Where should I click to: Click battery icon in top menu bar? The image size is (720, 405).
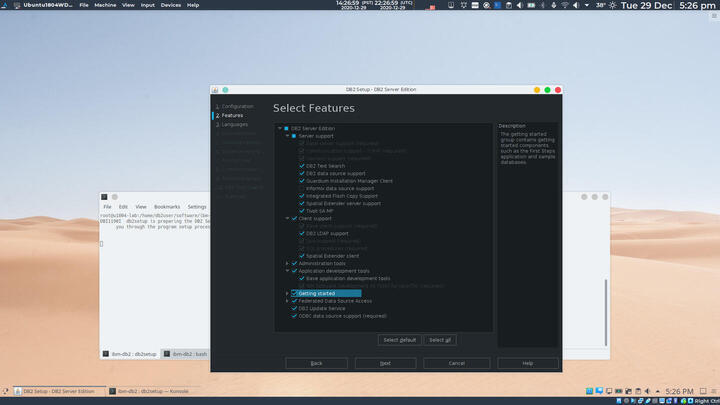531,5
